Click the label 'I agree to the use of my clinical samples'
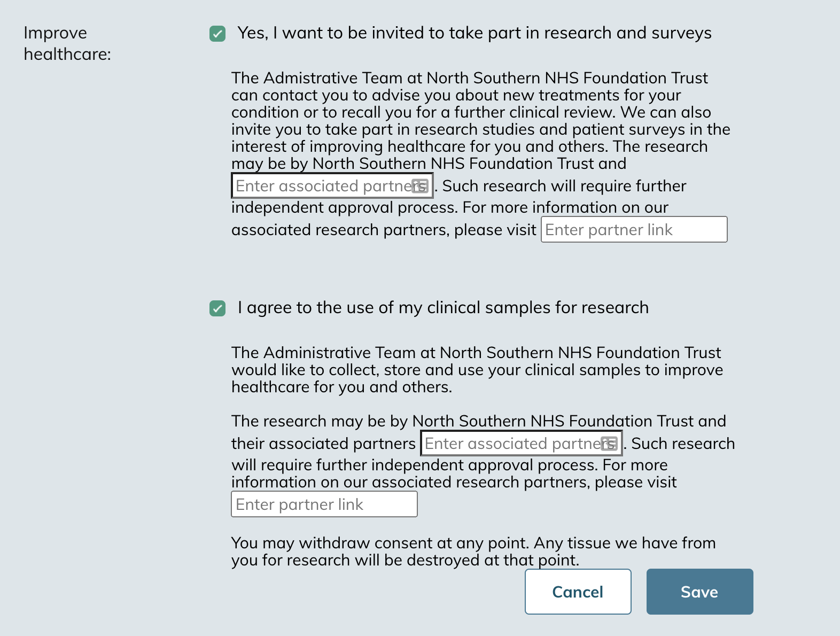The width and height of the screenshot is (840, 636). [x=442, y=308]
